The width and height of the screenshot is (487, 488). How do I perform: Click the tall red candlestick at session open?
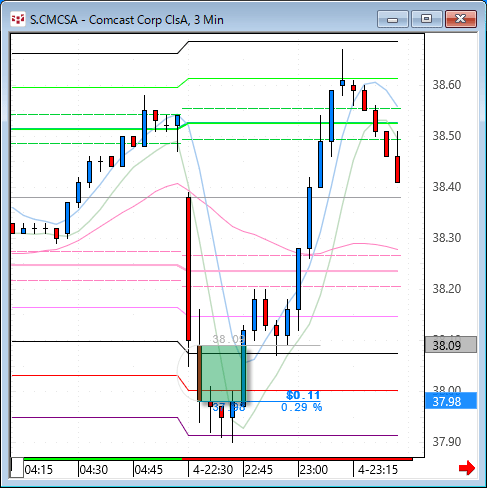point(188,269)
